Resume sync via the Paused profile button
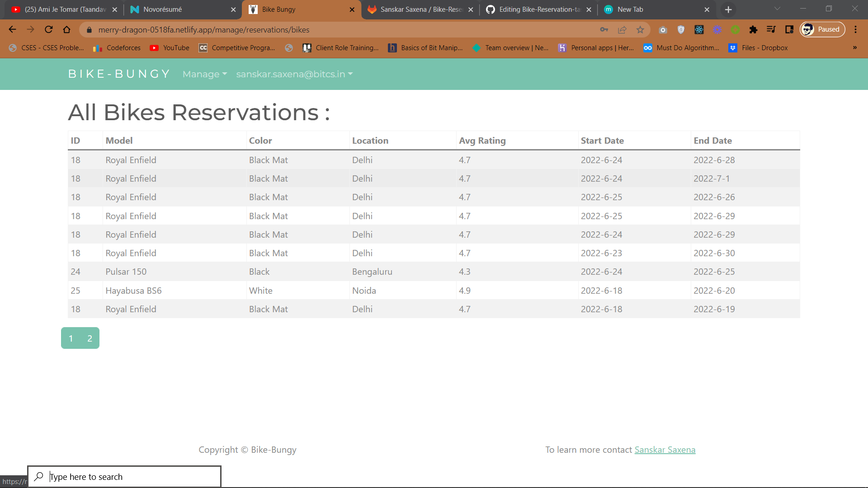Image resolution: width=868 pixels, height=488 pixels. pos(822,29)
